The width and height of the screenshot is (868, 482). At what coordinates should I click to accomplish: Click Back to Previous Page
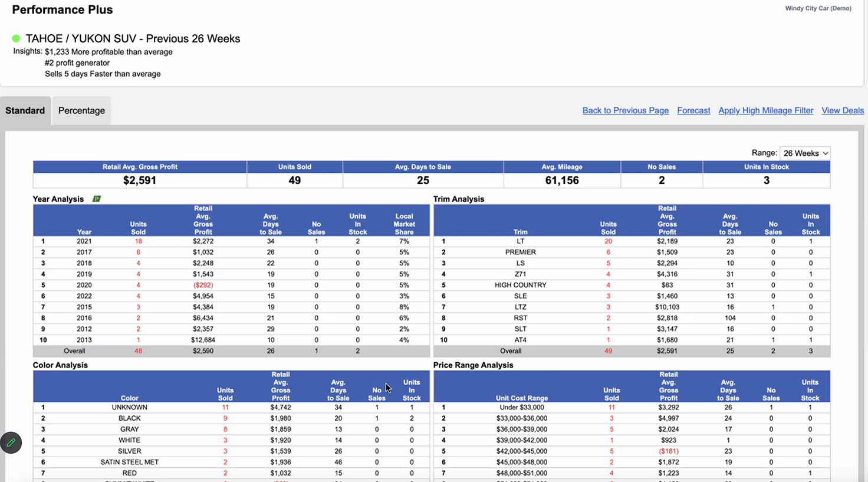625,110
